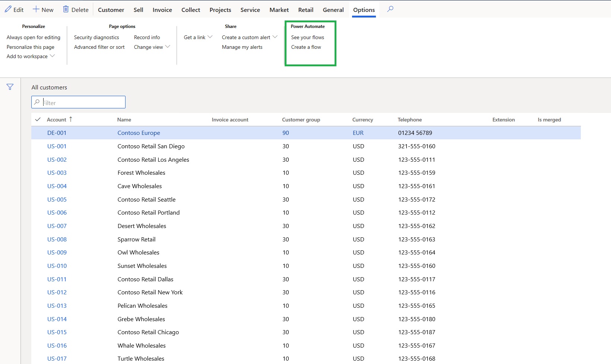Type in the All customers Filter field
The height and width of the screenshot is (364, 611).
click(83, 102)
